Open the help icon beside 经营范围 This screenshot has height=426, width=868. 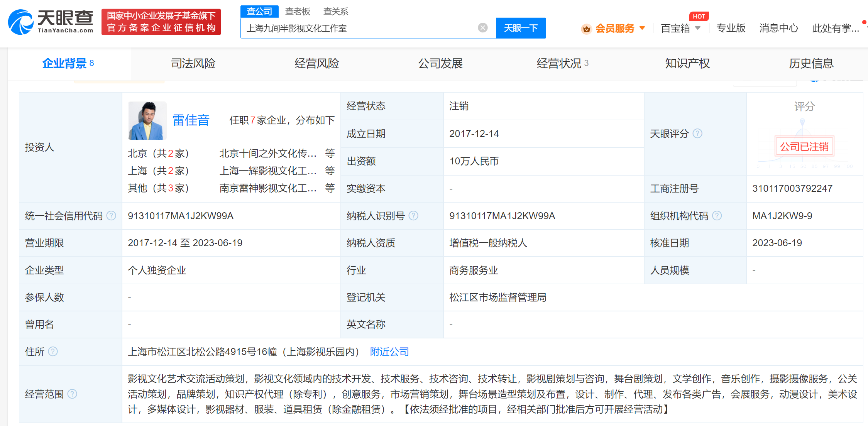tap(72, 394)
